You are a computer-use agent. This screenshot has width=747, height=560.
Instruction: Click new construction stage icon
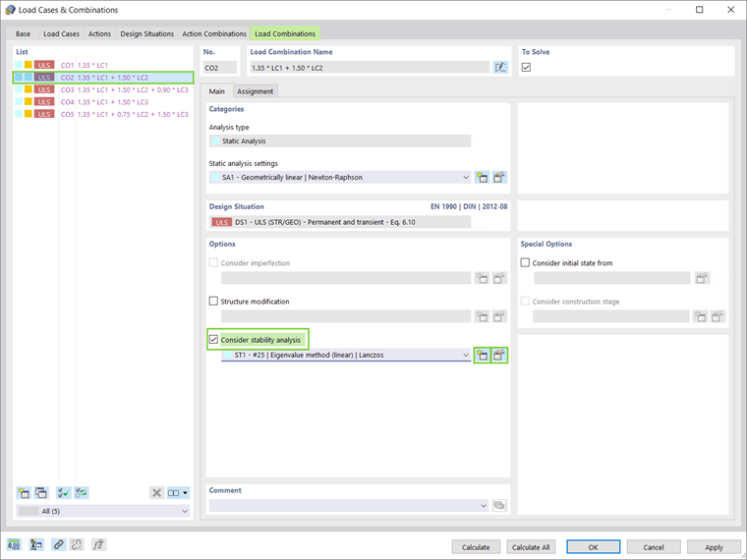(x=700, y=316)
